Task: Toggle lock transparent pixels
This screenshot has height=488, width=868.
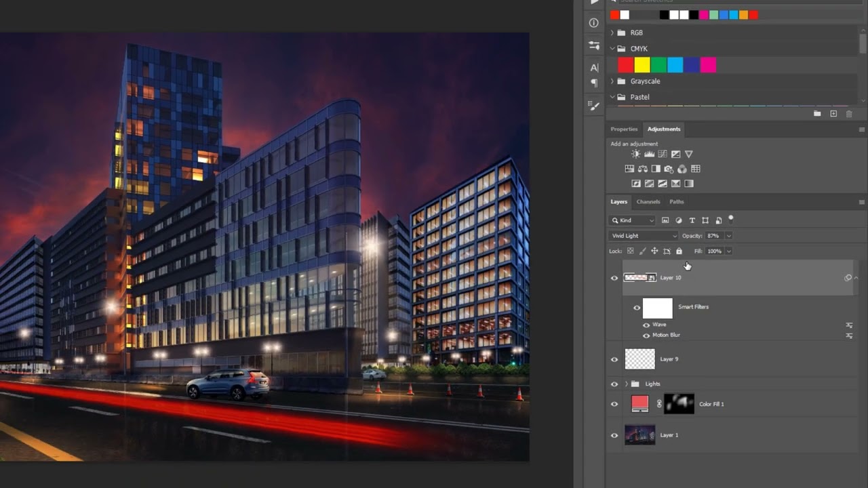Action: [x=631, y=251]
